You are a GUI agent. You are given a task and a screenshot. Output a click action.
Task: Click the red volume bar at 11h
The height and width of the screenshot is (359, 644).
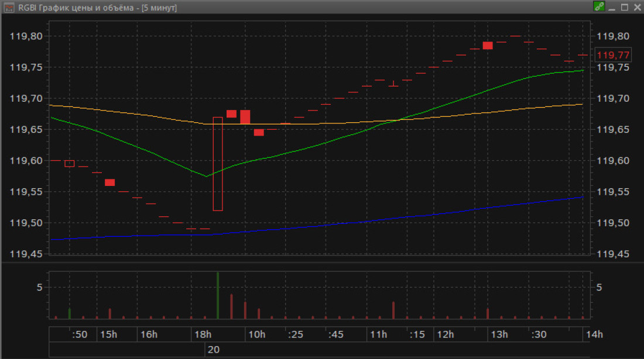click(393, 310)
